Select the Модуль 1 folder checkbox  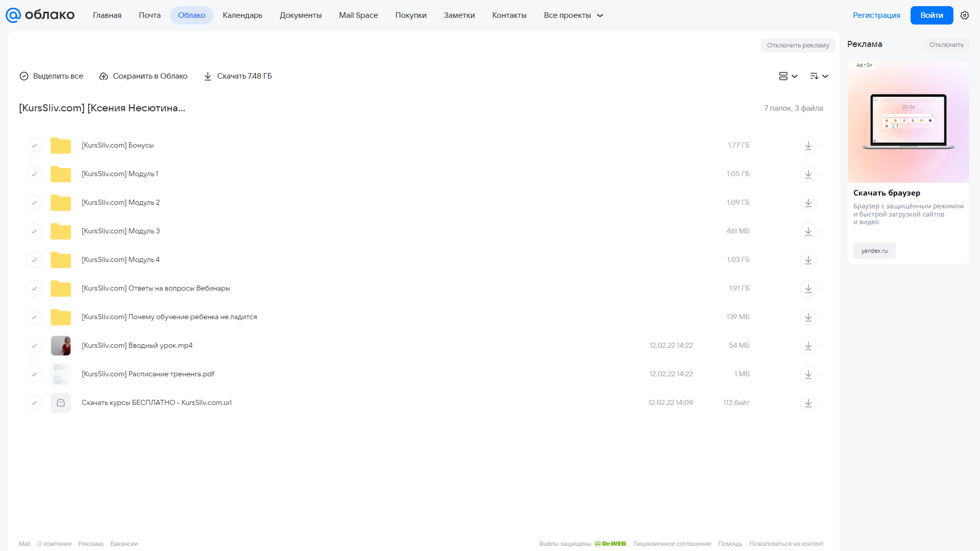(x=34, y=174)
